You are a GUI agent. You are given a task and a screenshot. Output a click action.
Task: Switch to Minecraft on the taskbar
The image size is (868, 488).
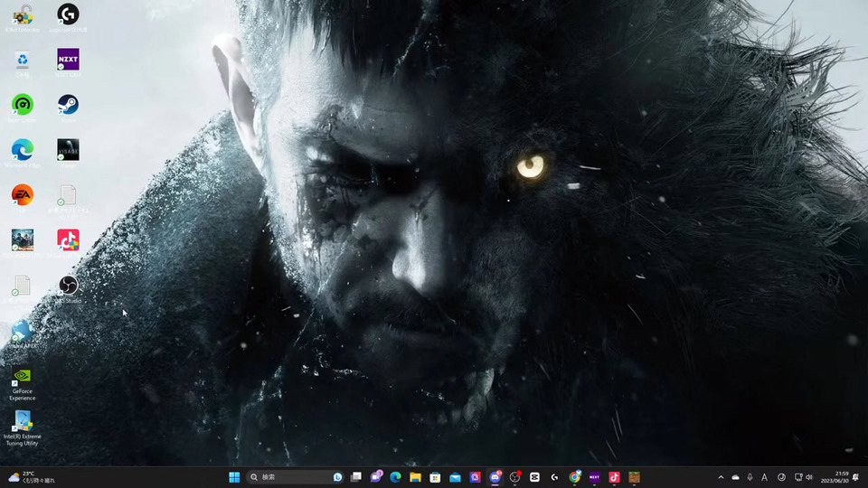pyautogui.click(x=635, y=477)
